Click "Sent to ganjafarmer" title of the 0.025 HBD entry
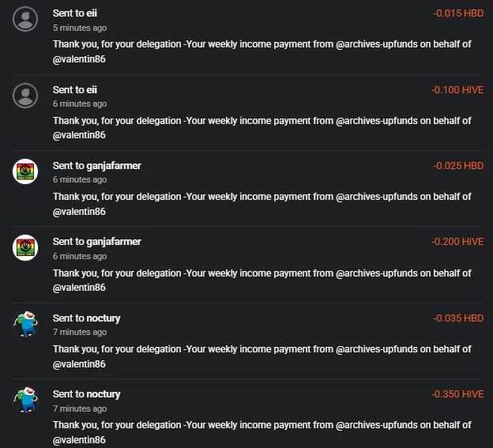This screenshot has height=448, width=493. pyautogui.click(x=97, y=166)
